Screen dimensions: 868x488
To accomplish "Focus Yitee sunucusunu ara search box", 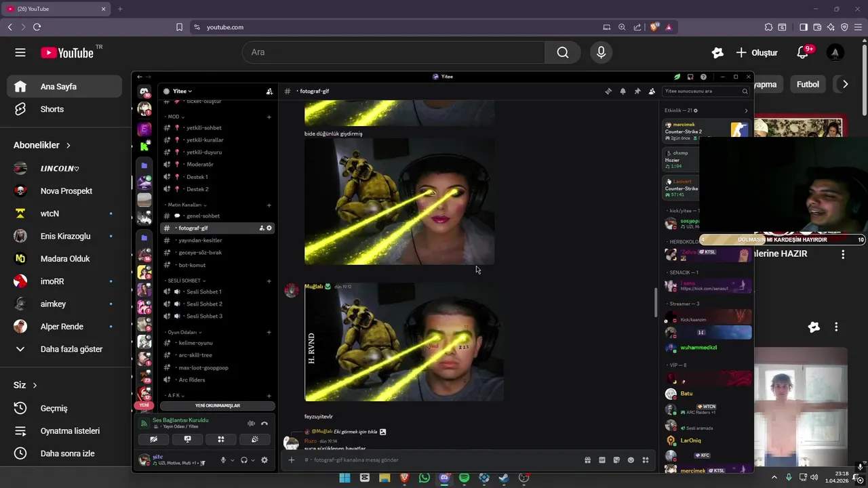I will point(706,91).
